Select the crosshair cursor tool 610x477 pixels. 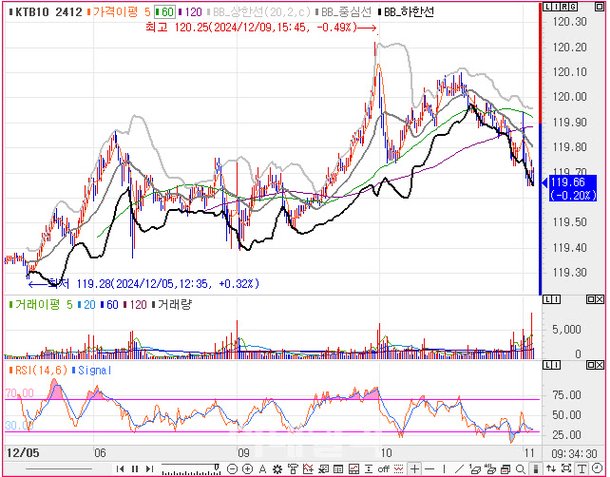tap(415, 469)
